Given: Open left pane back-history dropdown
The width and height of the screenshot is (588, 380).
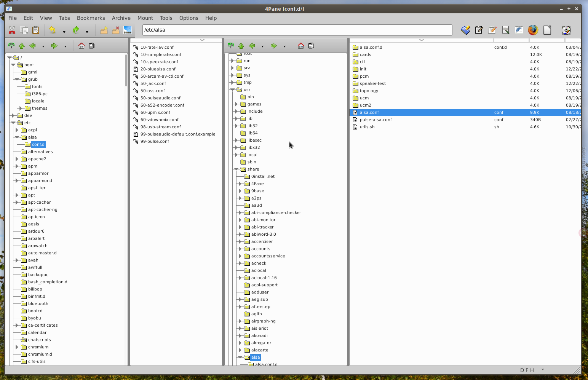Looking at the screenshot, I should 43,46.
